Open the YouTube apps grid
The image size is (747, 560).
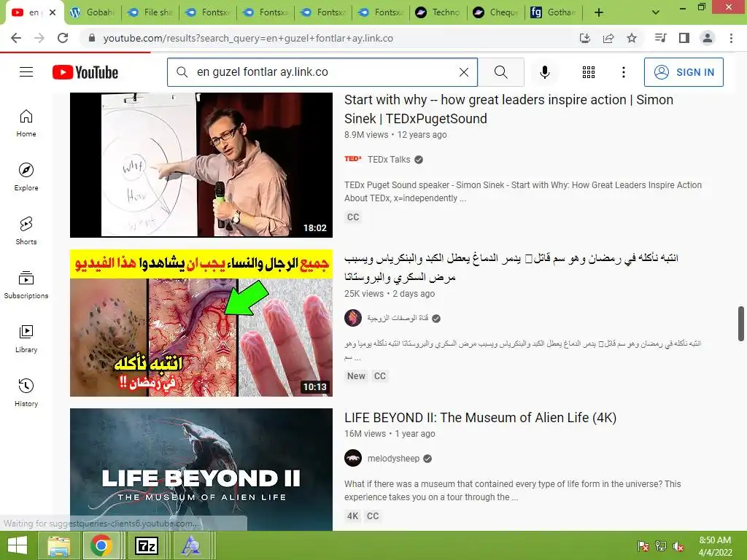pyautogui.click(x=589, y=72)
